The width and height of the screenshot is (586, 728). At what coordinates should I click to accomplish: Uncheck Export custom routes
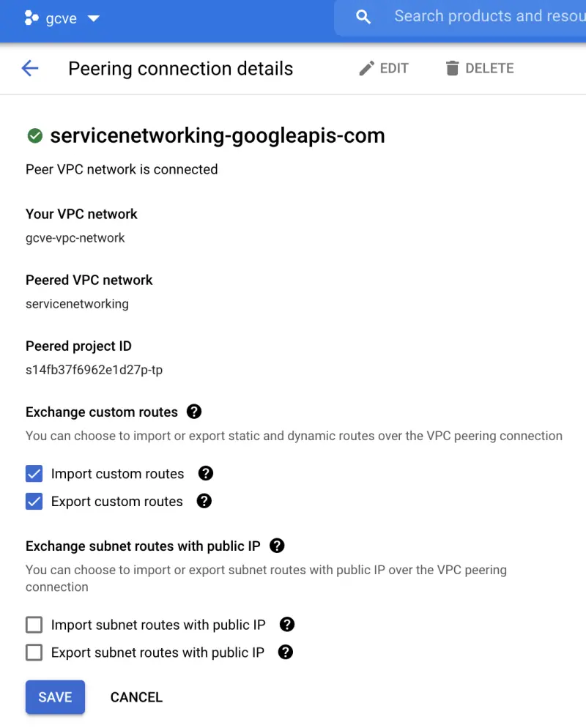tap(34, 502)
